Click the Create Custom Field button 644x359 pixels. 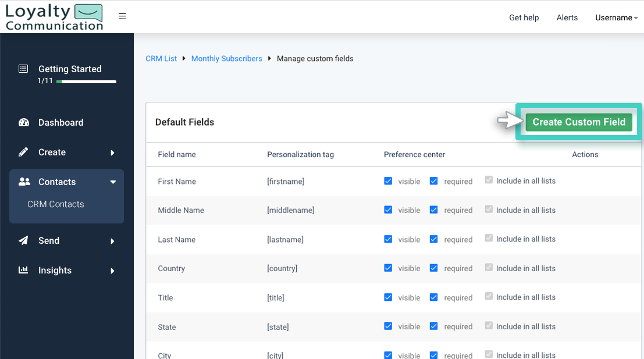(x=578, y=122)
